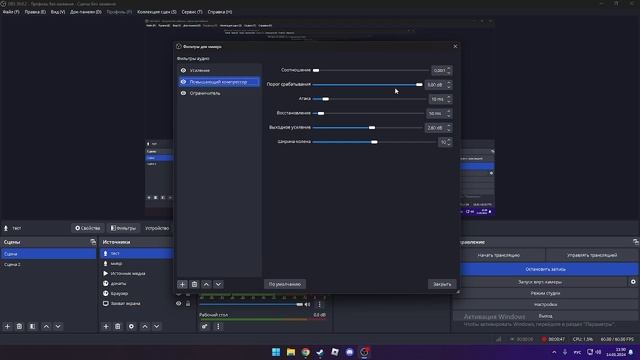Open the Док-панели menu
Image resolution: width=640 pixels, height=360 pixels.
(x=86, y=12)
